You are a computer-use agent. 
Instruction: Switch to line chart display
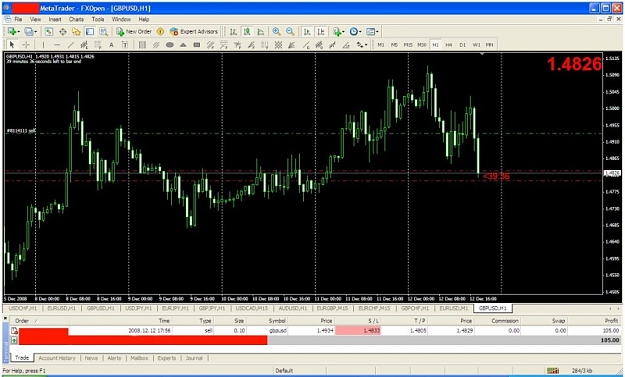[x=261, y=31]
